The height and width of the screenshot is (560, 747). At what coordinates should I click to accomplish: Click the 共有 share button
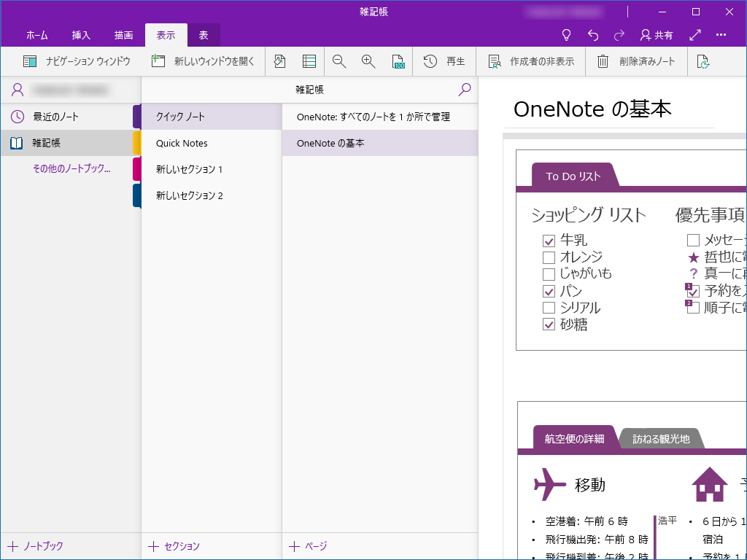[657, 35]
